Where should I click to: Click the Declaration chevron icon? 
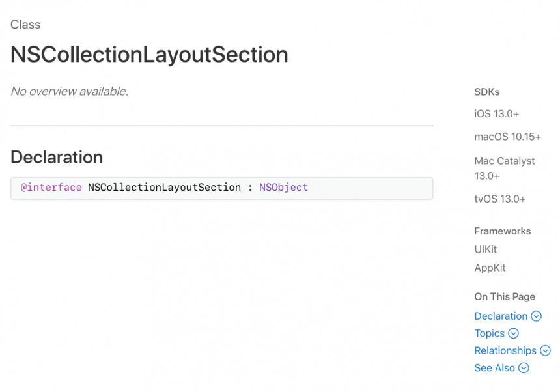pos(536,316)
